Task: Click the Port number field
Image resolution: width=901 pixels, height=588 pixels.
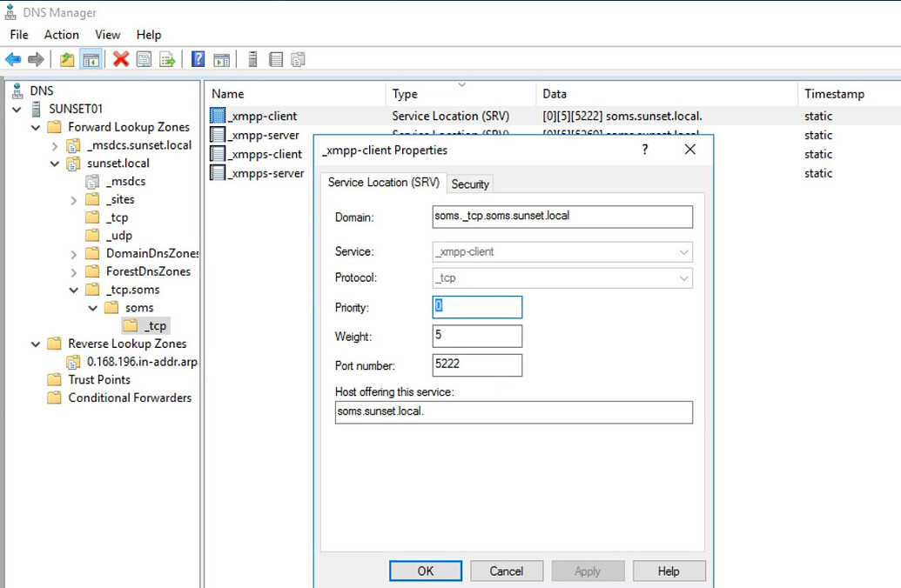Action: click(477, 364)
